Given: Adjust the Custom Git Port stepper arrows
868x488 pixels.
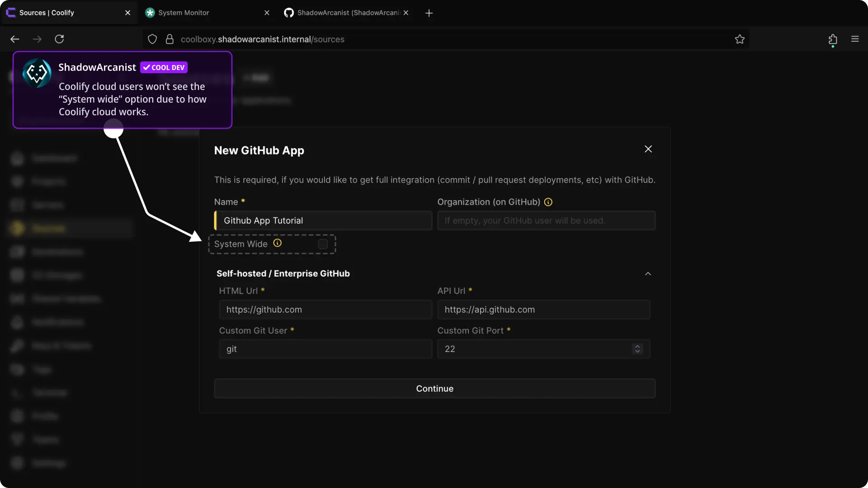Looking at the screenshot, I should [x=637, y=349].
